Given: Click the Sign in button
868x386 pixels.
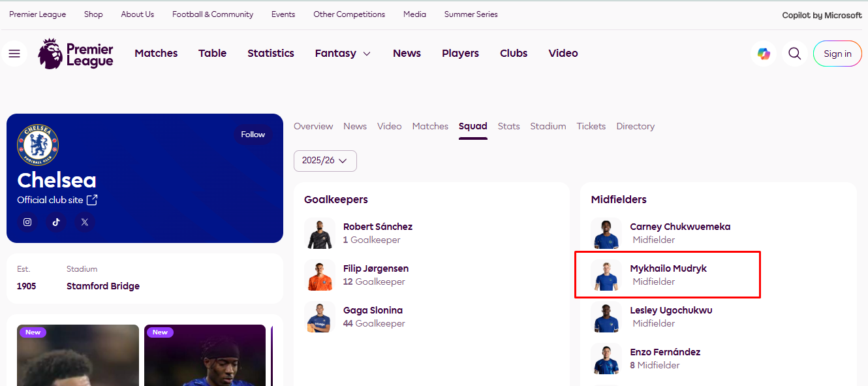Looking at the screenshot, I should click(837, 54).
